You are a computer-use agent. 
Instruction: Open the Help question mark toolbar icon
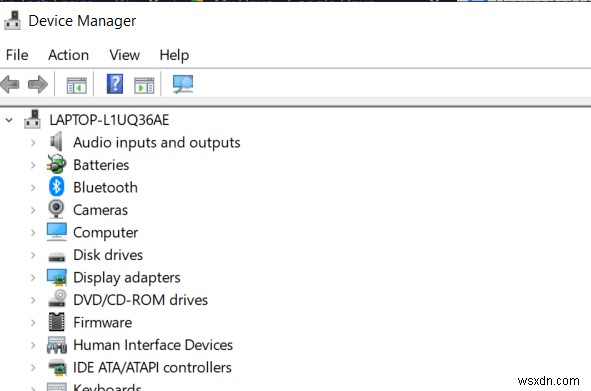click(x=115, y=84)
